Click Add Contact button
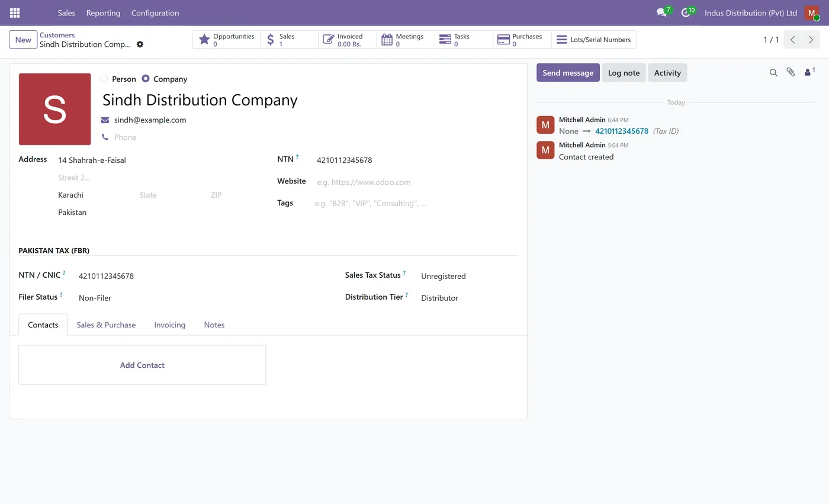The width and height of the screenshot is (829, 504). coord(142,365)
